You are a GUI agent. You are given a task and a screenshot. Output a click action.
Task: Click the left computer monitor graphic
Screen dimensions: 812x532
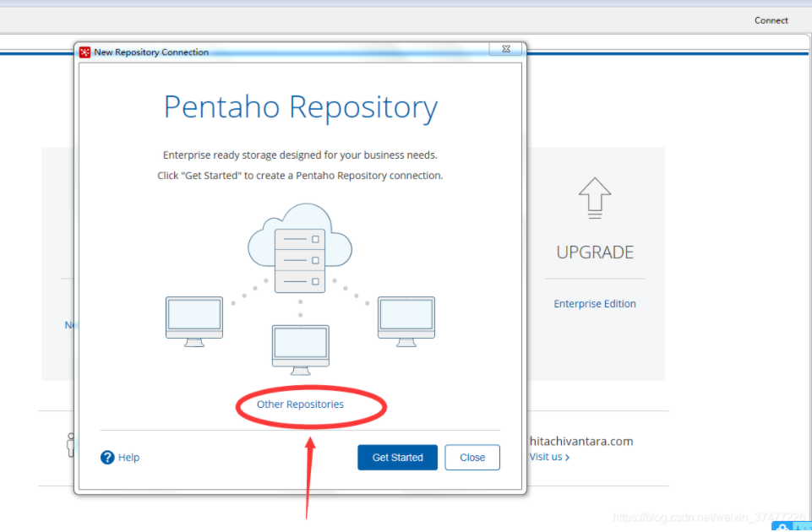(194, 322)
